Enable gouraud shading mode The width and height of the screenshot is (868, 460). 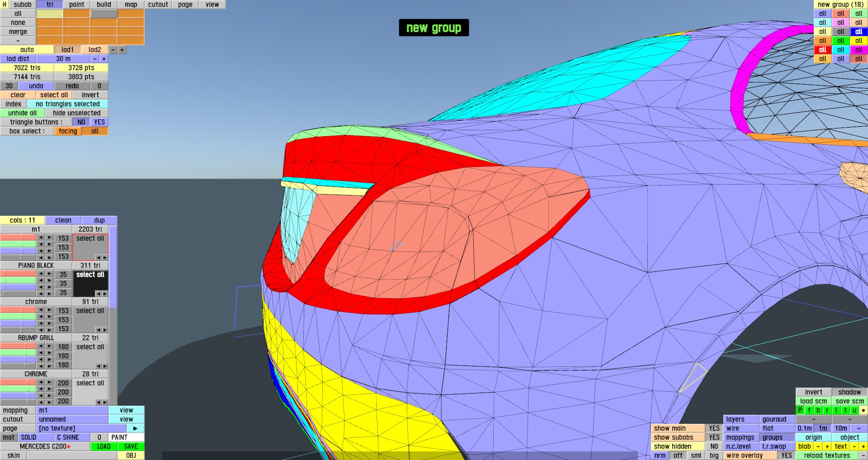[778, 419]
